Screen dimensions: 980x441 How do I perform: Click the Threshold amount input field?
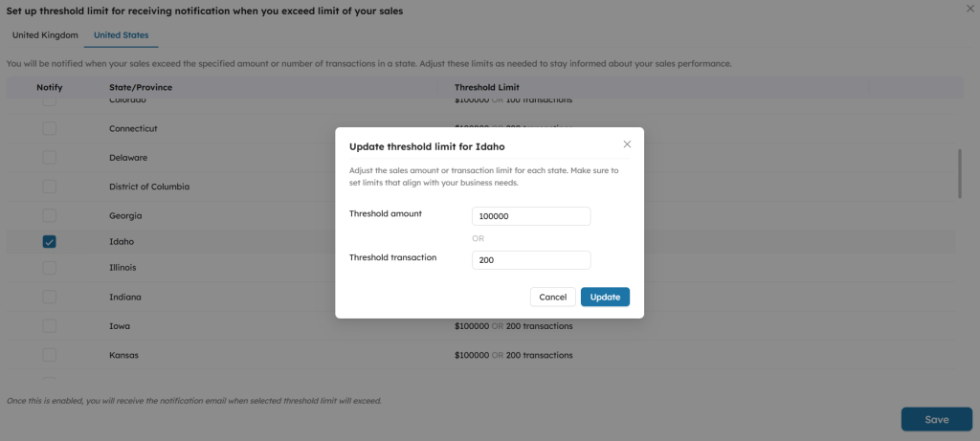531,216
